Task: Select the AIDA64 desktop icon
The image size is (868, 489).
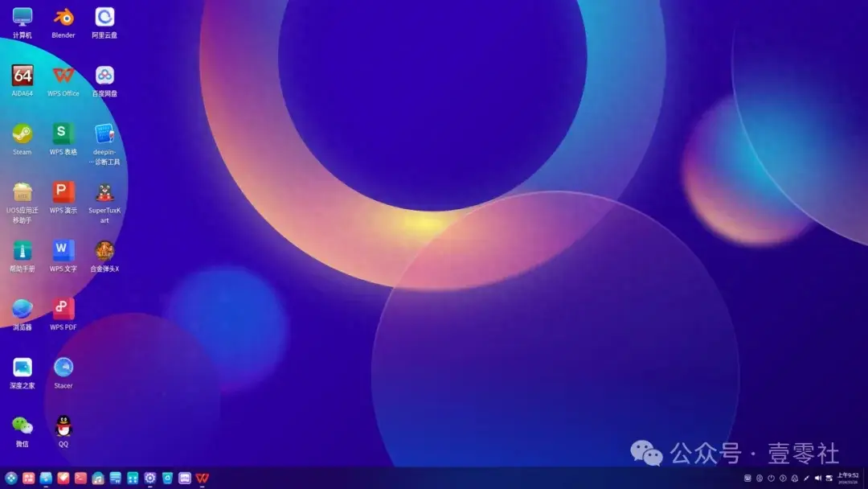Action: [x=23, y=81]
